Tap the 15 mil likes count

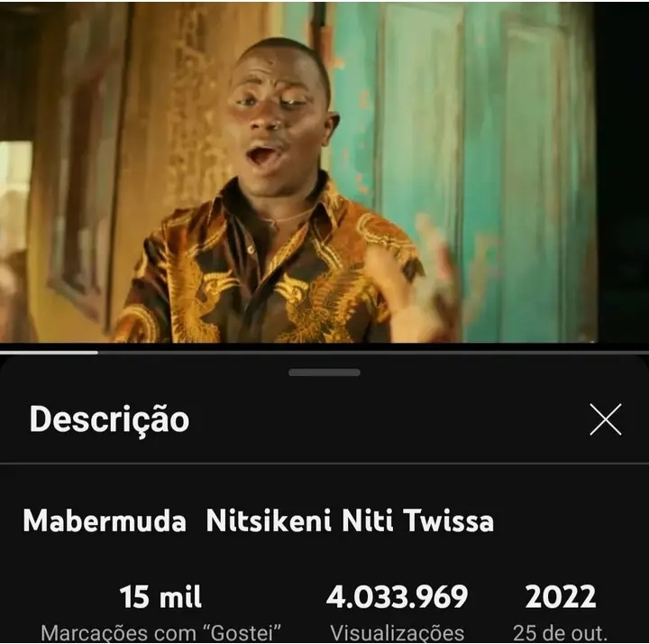coord(160,597)
